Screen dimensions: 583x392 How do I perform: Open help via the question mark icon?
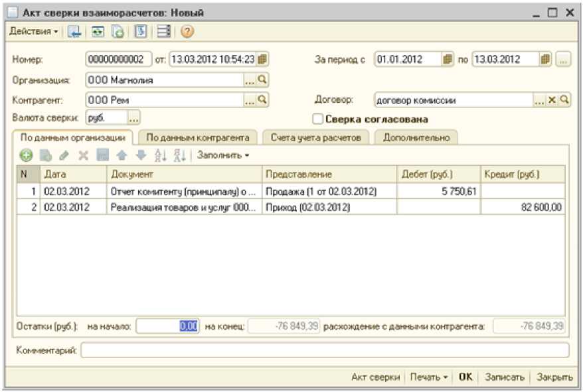[x=187, y=32]
